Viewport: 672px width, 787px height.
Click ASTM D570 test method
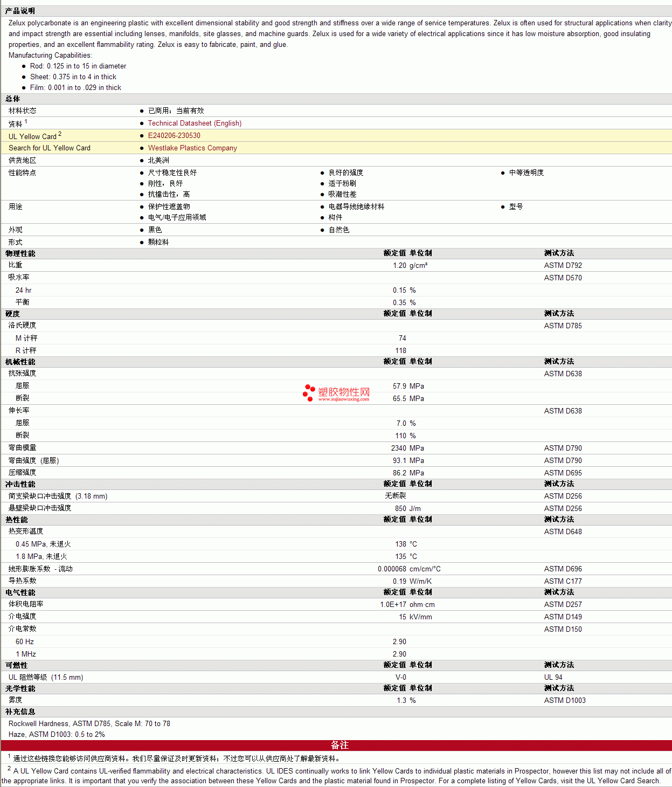click(x=563, y=278)
